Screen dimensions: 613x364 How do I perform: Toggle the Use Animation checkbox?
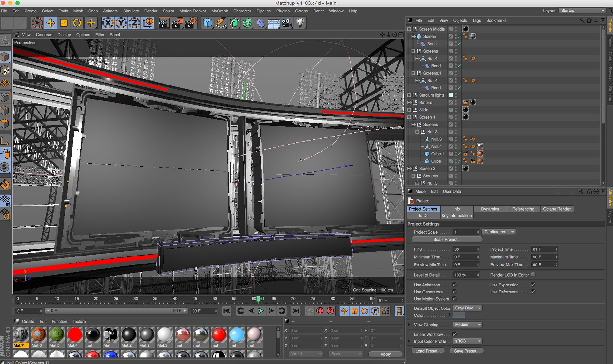tap(455, 285)
